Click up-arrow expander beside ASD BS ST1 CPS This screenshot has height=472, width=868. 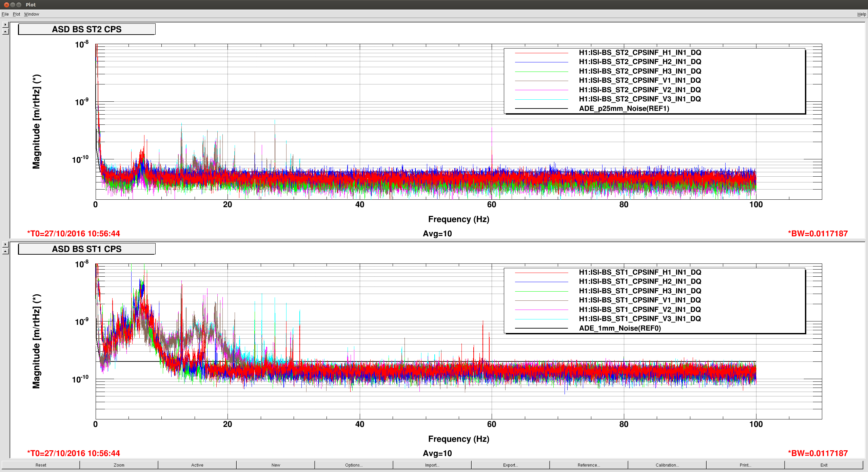[5, 251]
